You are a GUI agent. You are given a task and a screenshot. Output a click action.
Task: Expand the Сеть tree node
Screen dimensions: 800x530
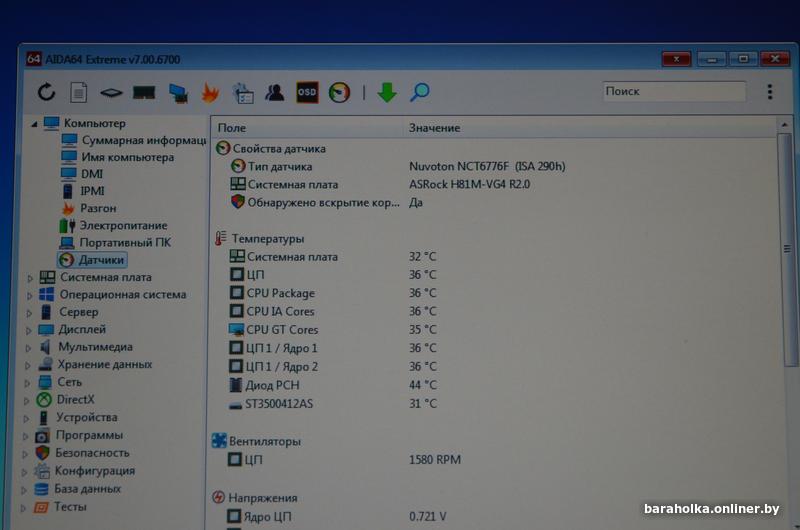tap(27, 383)
